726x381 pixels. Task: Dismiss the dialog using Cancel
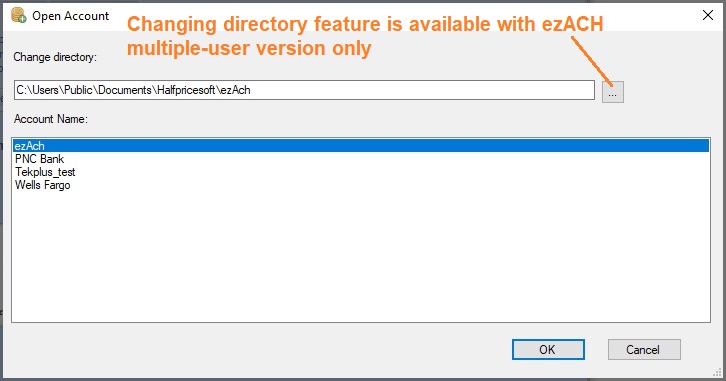point(644,350)
